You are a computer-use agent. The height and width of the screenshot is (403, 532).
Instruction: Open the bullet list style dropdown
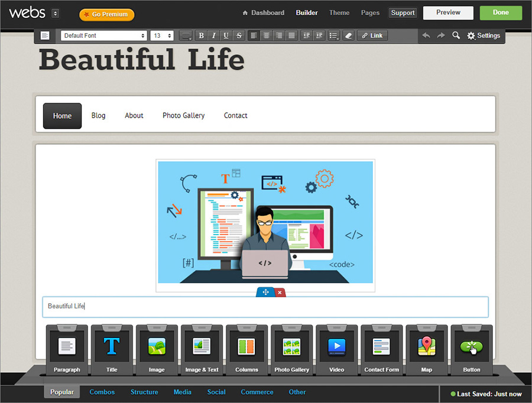[334, 35]
